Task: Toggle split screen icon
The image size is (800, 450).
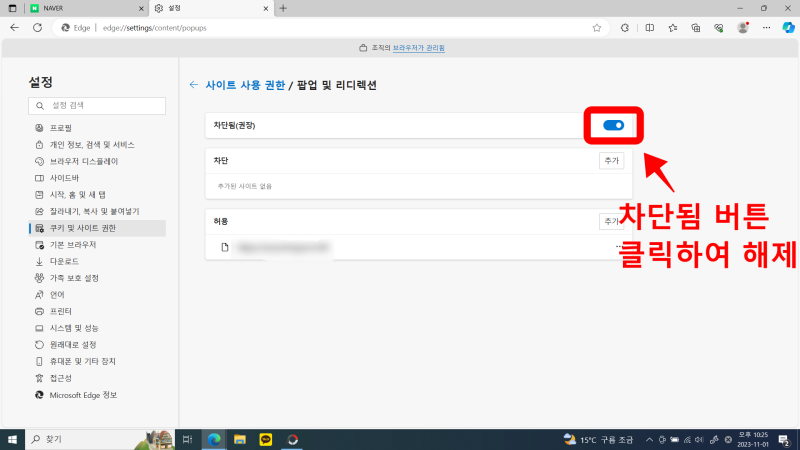Action: 649,28
